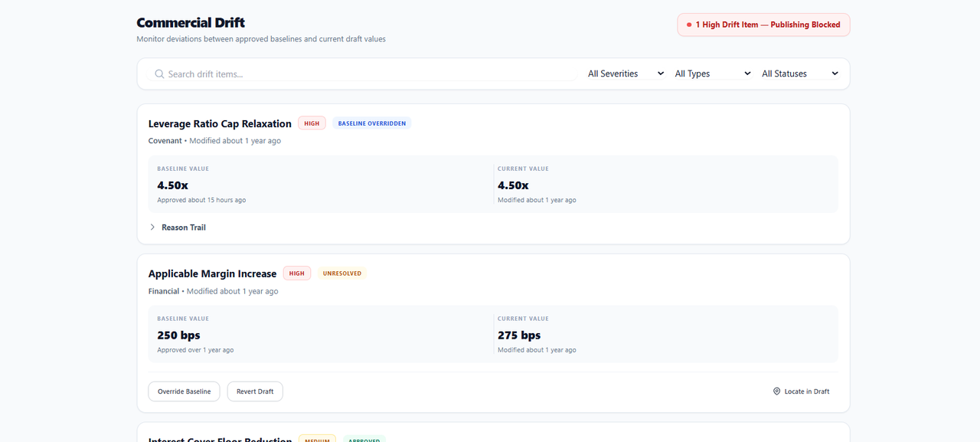Click the Unresolved status badge
This screenshot has width=980, height=442.
[x=342, y=273]
